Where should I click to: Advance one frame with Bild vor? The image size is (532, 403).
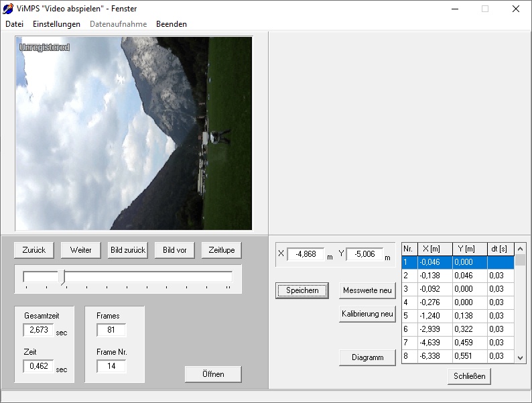pos(175,250)
